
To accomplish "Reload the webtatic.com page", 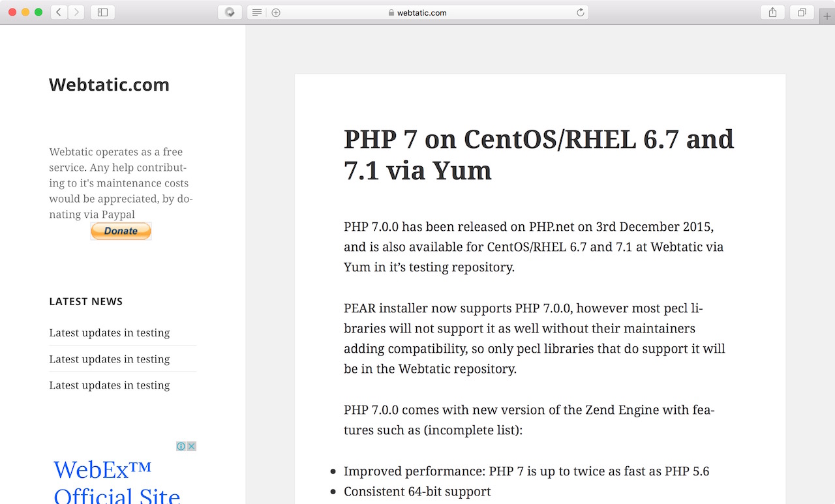I will click(x=580, y=12).
